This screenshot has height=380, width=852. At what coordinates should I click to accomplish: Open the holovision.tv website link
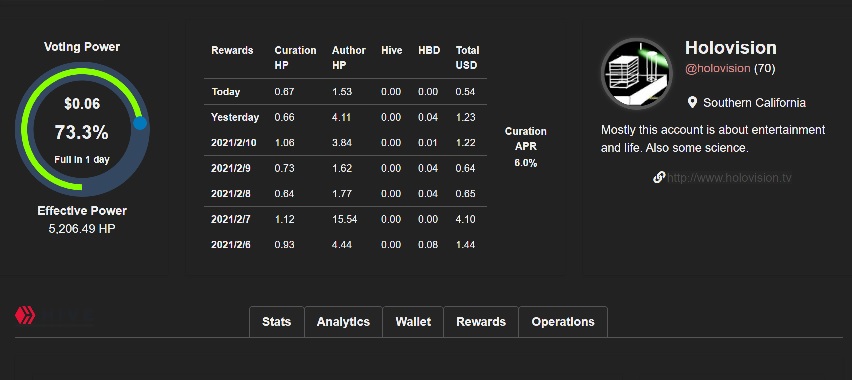tap(729, 178)
